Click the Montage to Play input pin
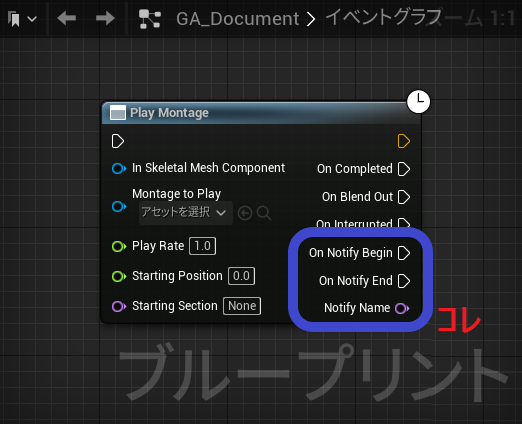The image size is (522, 424). pos(119,206)
